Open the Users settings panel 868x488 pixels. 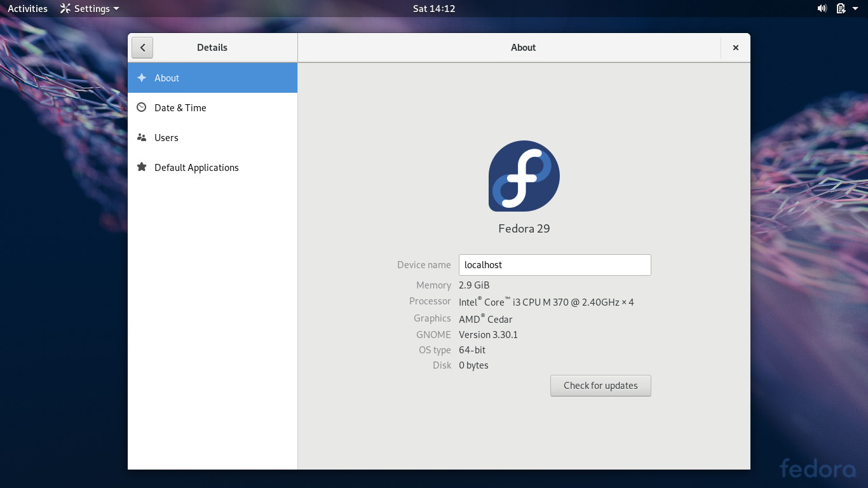[x=212, y=138]
